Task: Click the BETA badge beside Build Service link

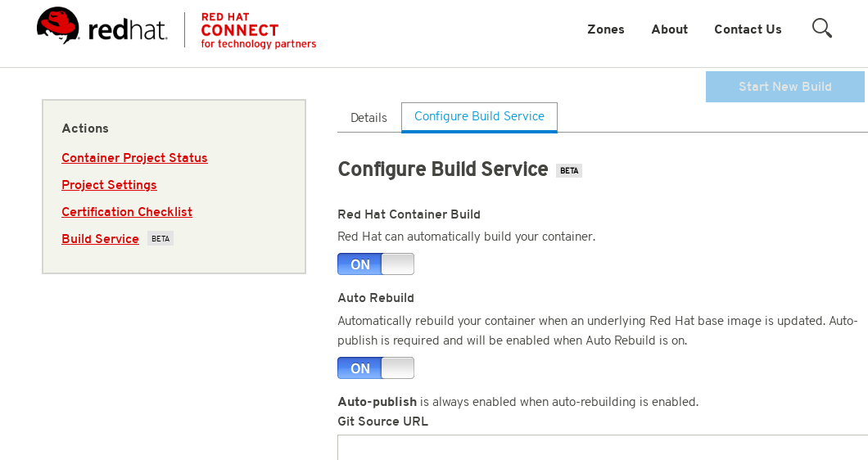Action: click(x=160, y=239)
